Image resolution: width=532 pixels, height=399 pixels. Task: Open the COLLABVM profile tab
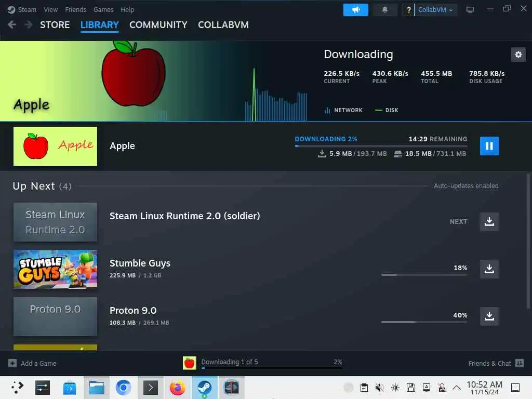[223, 25]
